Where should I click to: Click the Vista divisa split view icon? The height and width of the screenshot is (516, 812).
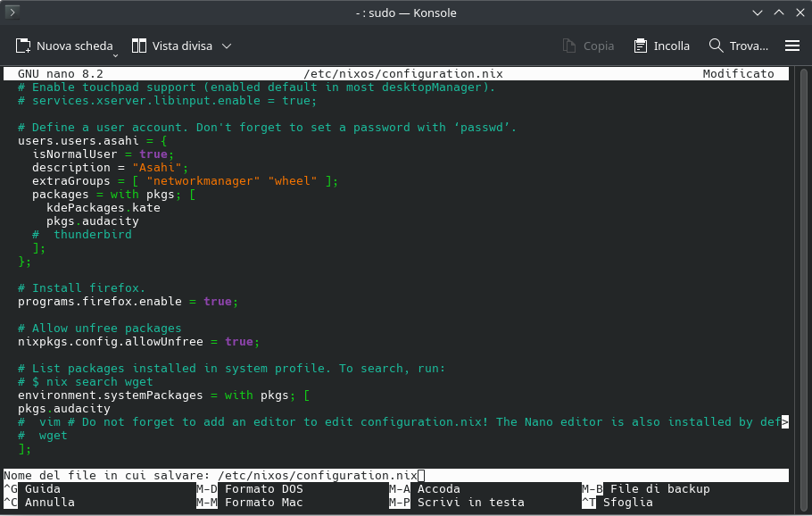click(x=139, y=46)
